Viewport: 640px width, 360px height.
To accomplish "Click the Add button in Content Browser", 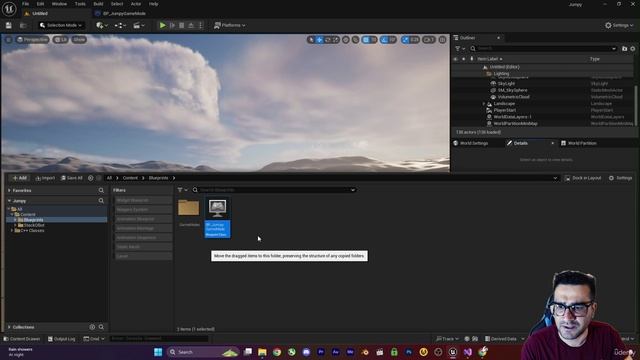I will tap(19, 178).
